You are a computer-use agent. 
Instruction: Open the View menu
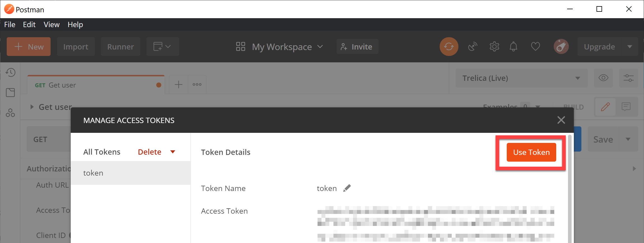[52, 25]
